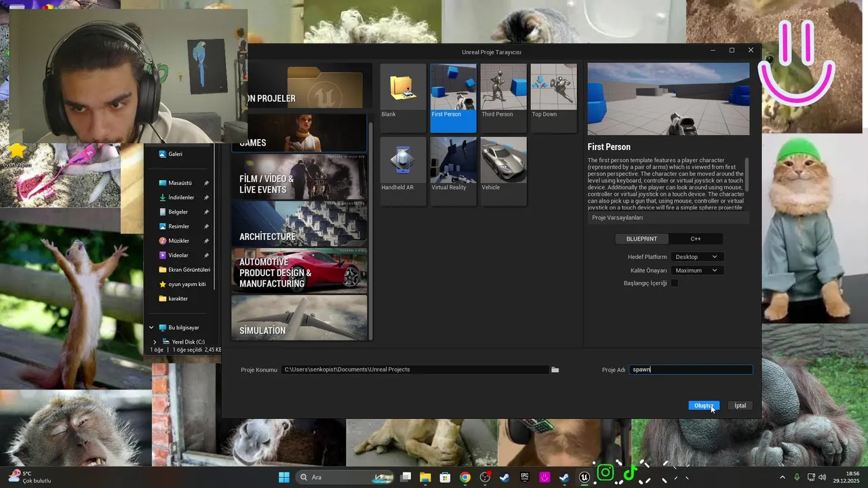Open Epic Games Launcher from taskbar
868x488 pixels.
525,477
